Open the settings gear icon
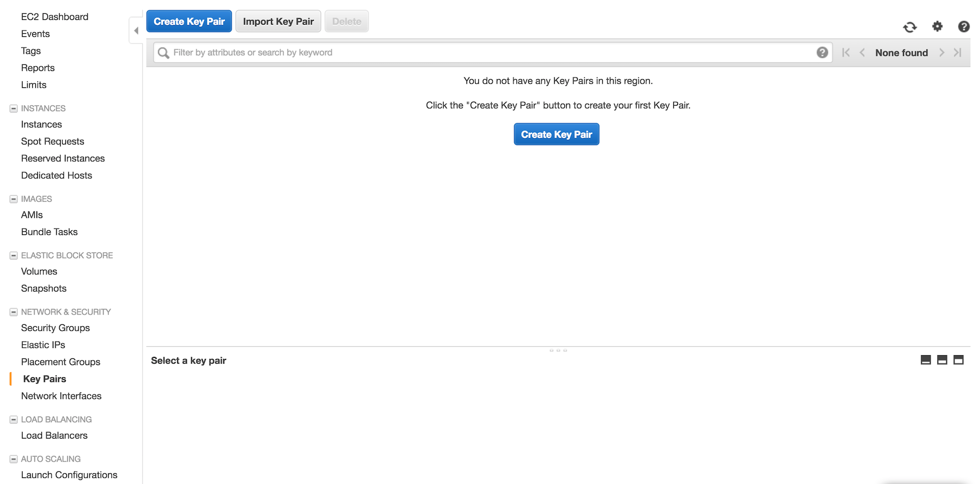Screen dimensions: 980x484 (937, 27)
